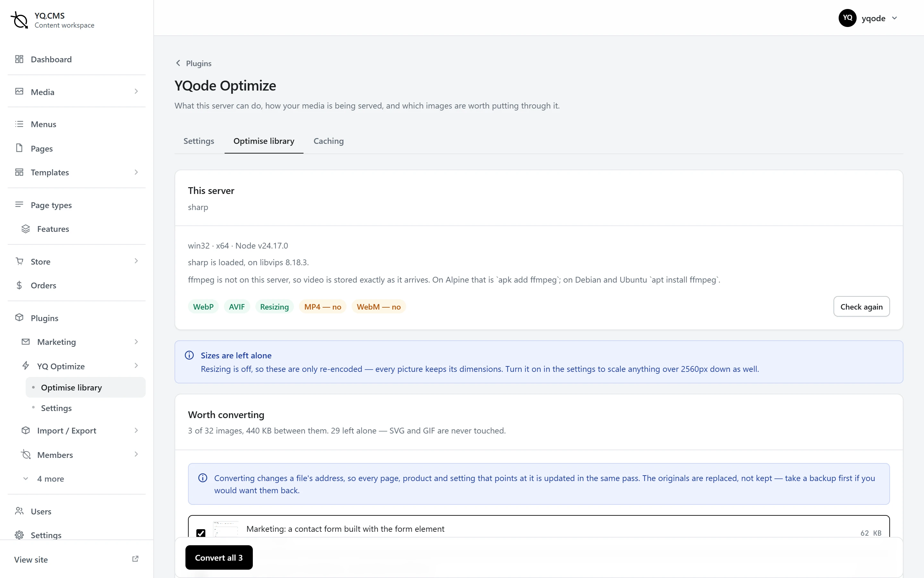Expand the Import / Export chevron
The image size is (924, 578).
point(136,430)
